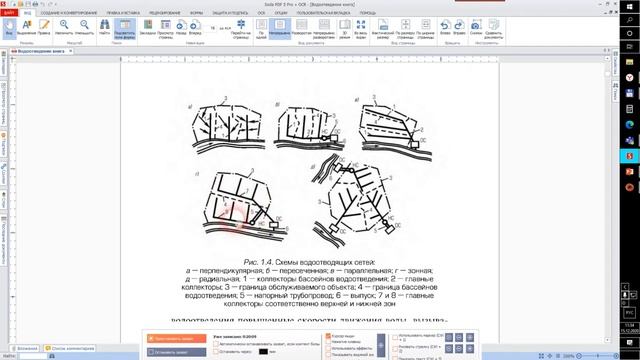Toggle the use marker hotkey checkbox
Image resolution: width=640 pixels, height=360 pixels.
click(x=395, y=337)
